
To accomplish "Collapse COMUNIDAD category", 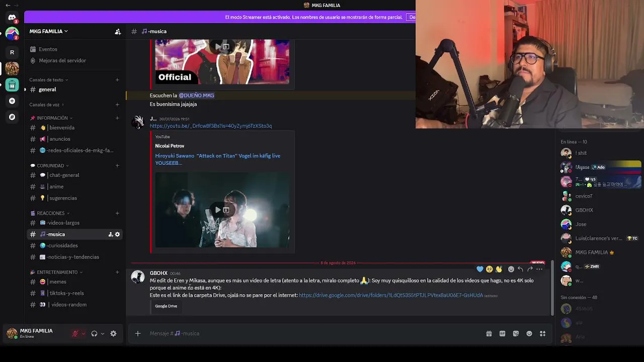I will click(x=49, y=165).
